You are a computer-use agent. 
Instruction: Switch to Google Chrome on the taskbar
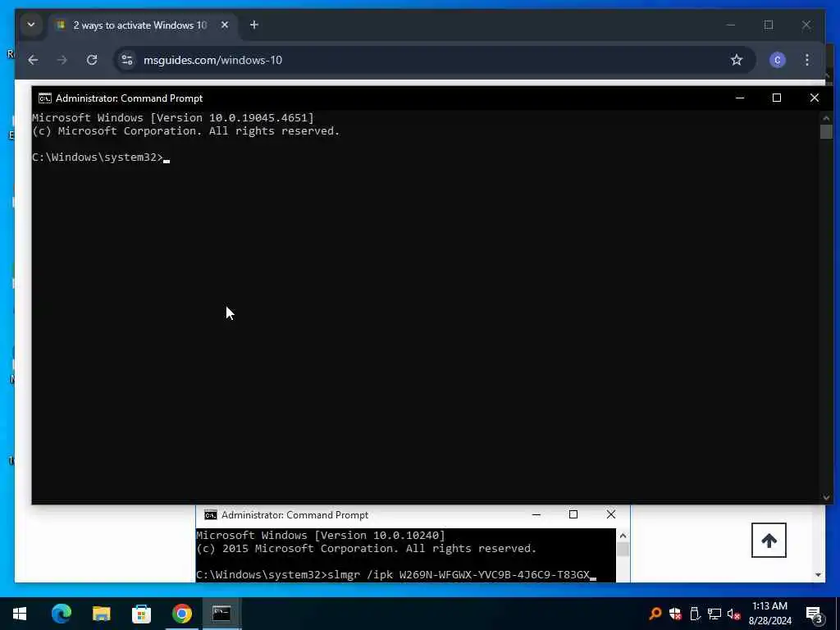point(181,614)
